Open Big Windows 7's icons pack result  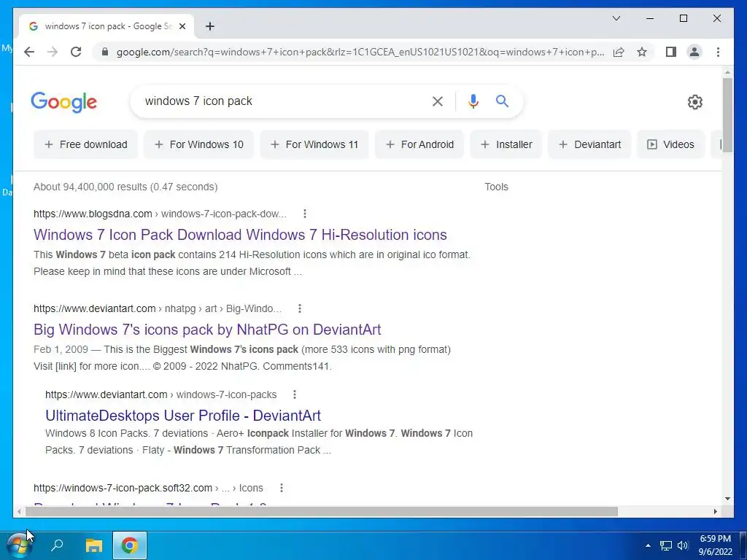pyautogui.click(x=207, y=330)
